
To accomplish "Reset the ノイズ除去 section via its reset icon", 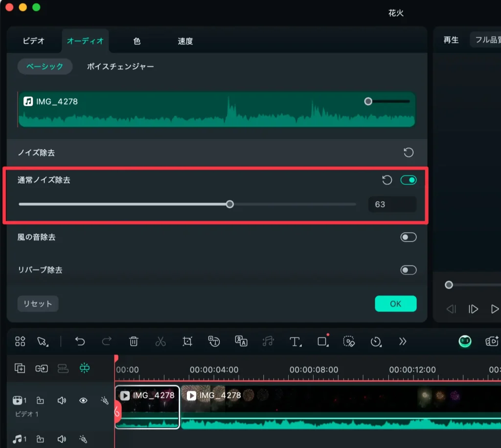I will [409, 153].
